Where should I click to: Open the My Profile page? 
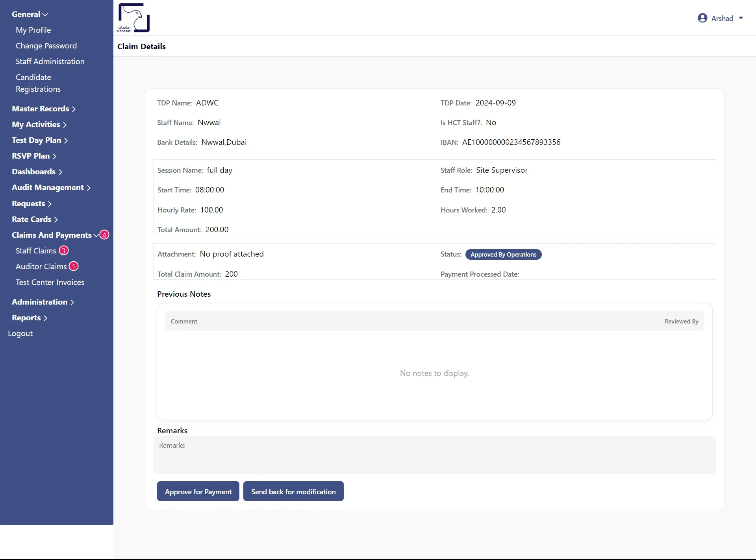coord(33,30)
